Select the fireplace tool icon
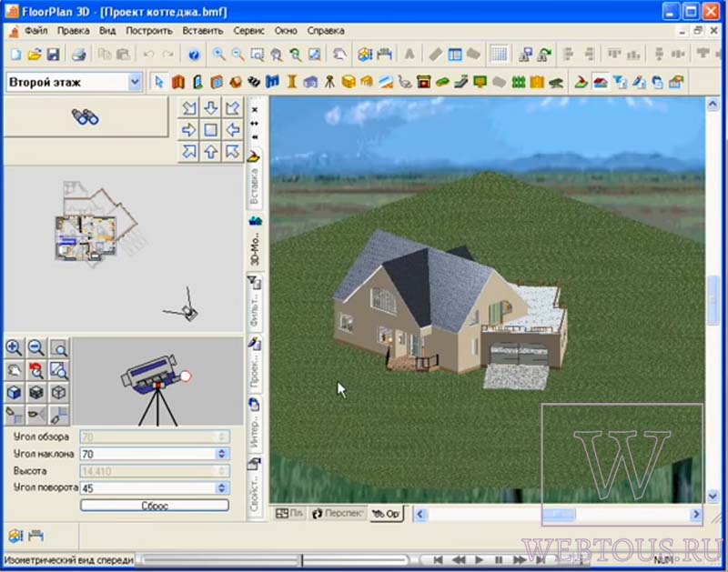The height and width of the screenshot is (572, 728). click(423, 82)
